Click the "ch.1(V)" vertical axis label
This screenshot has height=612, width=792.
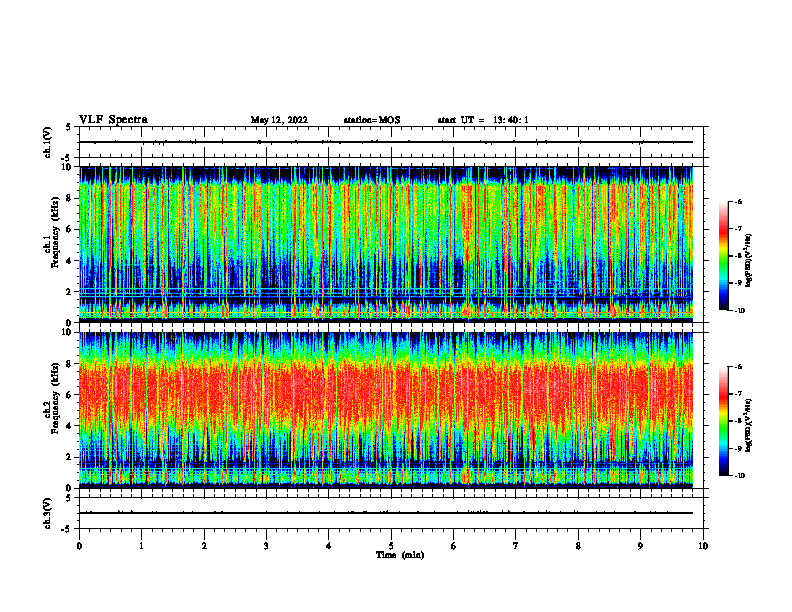[x=48, y=142]
